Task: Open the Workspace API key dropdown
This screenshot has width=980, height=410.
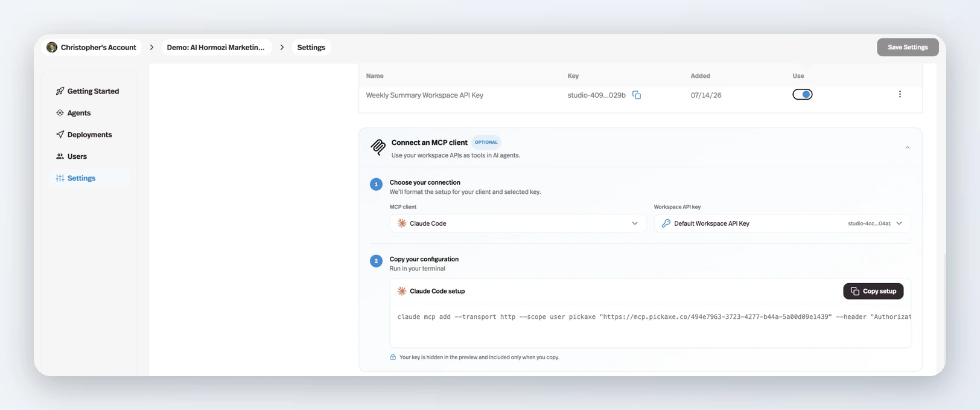Action: [782, 223]
